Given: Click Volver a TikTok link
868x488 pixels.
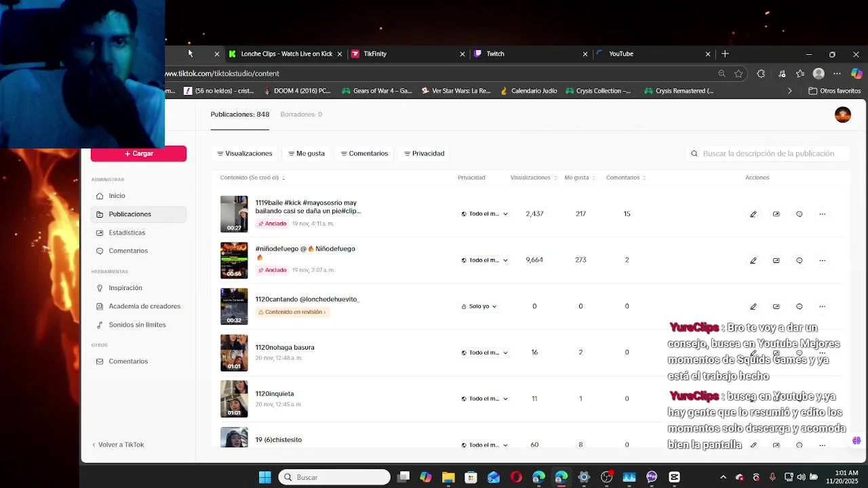Looking at the screenshot, I should click(x=118, y=445).
